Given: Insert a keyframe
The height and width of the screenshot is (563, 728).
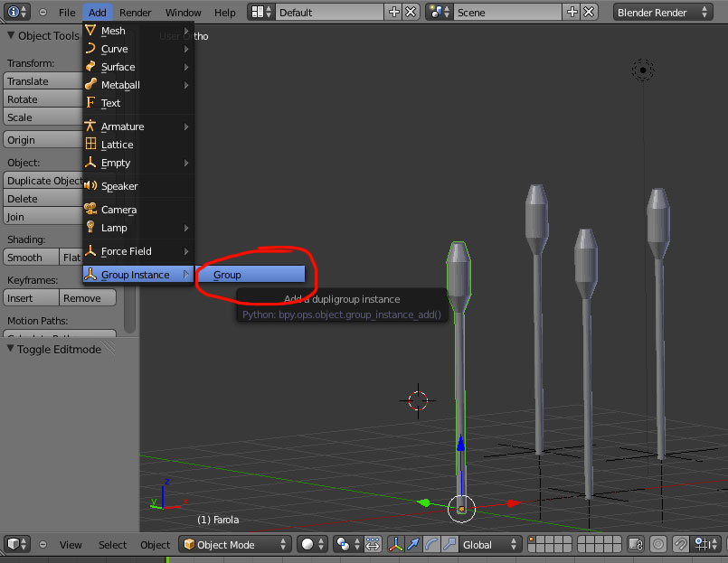Looking at the screenshot, I should click(31, 298).
